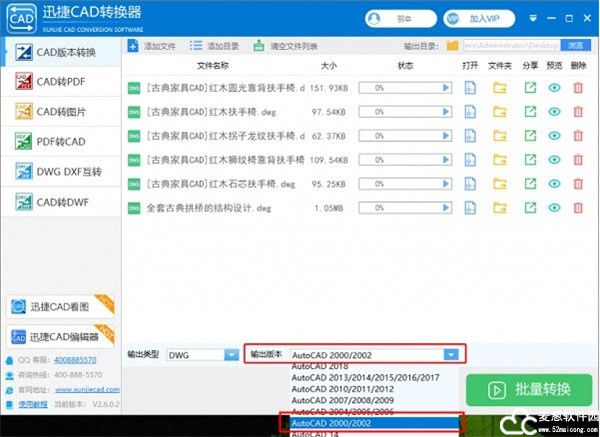
Task: Launch 迅捷CAD看图 viewer
Action: tap(60, 307)
